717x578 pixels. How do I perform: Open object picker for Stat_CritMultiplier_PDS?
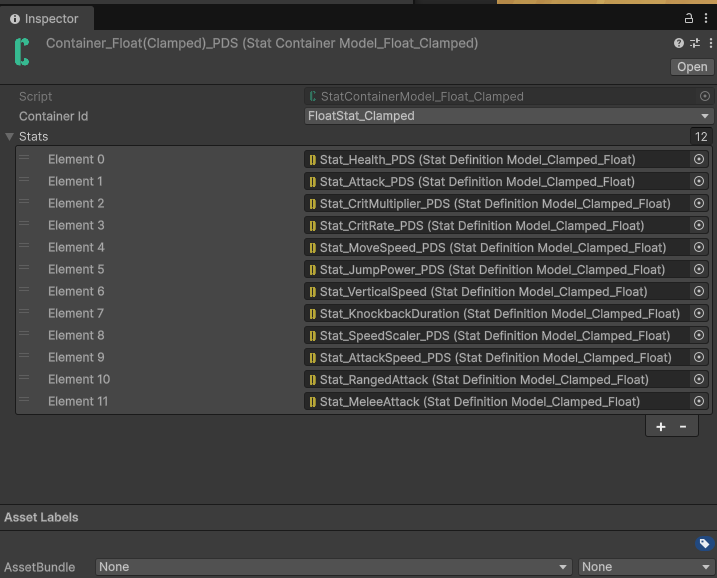(x=699, y=203)
